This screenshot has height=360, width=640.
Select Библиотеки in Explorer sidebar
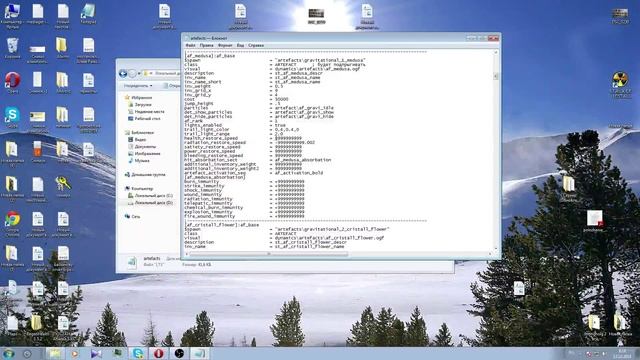139,133
